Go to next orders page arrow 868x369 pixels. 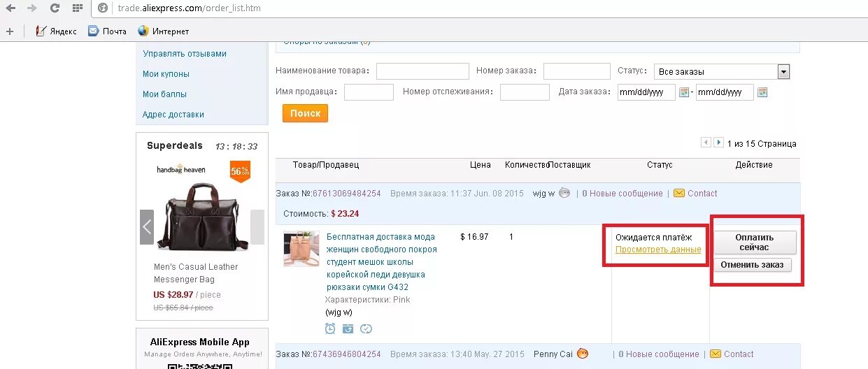click(x=718, y=143)
